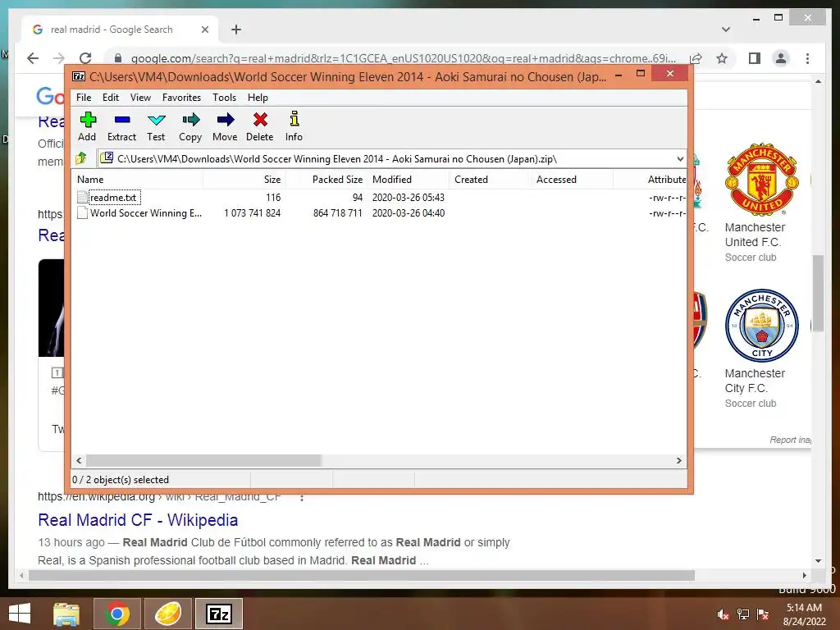Click the Accessed column header
Image resolution: width=840 pixels, height=630 pixels.
(x=572, y=180)
